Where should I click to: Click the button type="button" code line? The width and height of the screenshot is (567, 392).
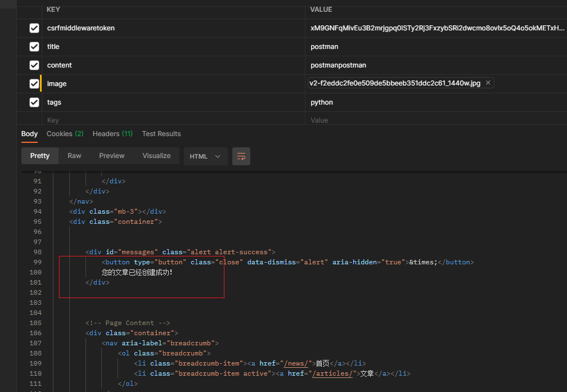[288, 262]
